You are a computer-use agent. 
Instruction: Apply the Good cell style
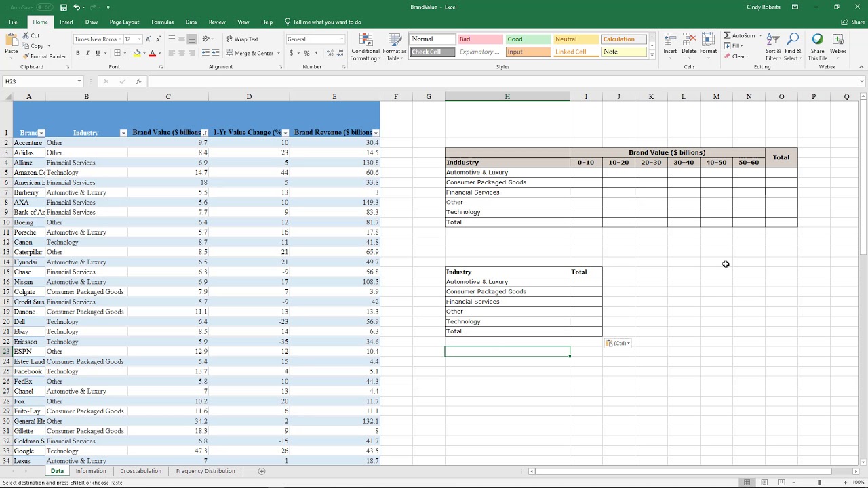(x=528, y=39)
